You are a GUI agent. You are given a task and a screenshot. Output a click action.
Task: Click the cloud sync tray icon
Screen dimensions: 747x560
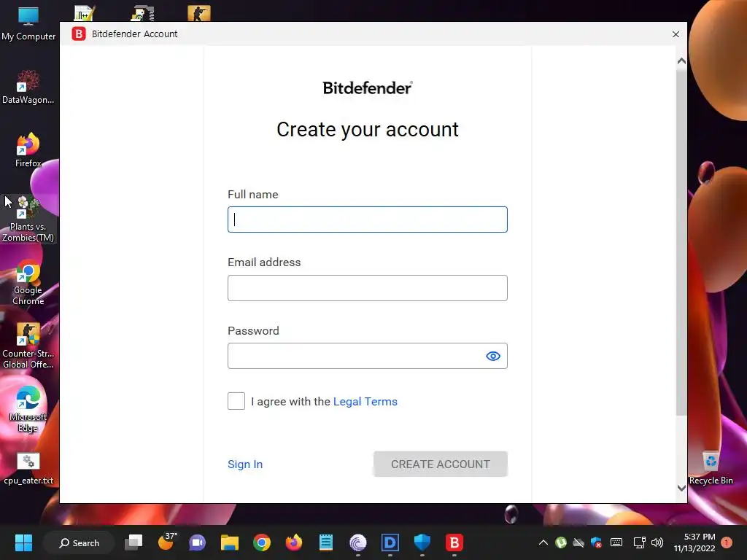[x=578, y=542]
